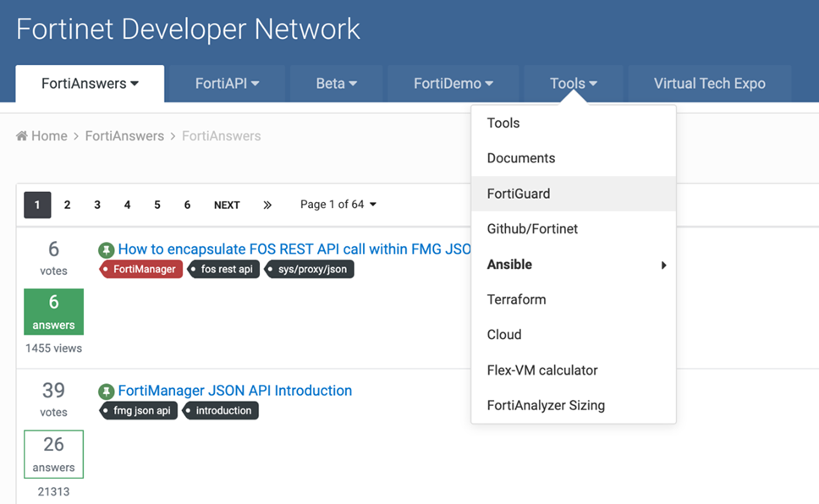The image size is (819, 504).
Task: Expand the Ansible submenu arrow
Action: (663, 265)
